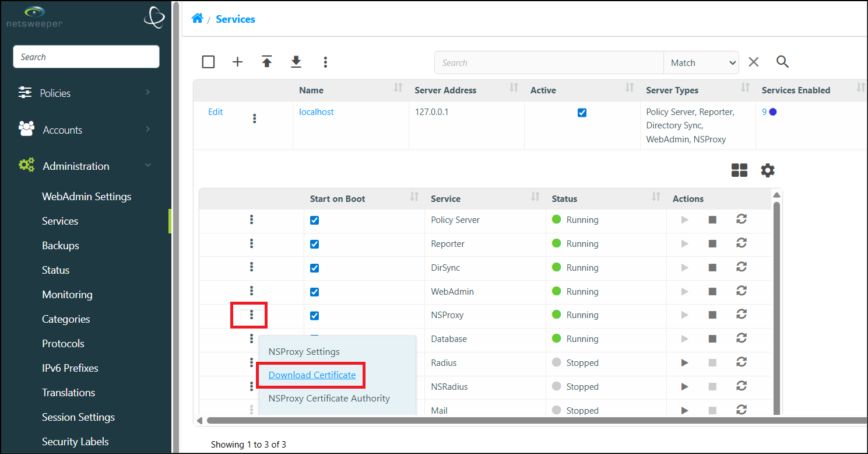Toggle the select-all checkbox in toolbar
The height and width of the screenshot is (454, 868).
pyautogui.click(x=208, y=62)
